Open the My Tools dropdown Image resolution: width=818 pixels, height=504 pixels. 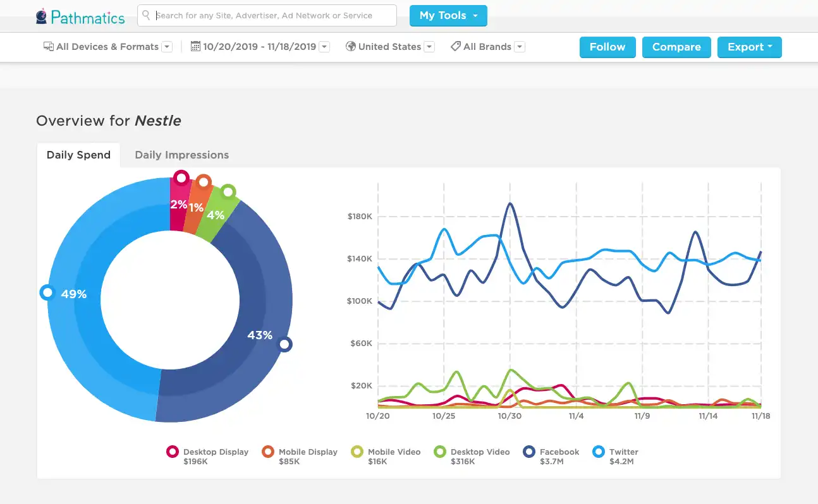click(448, 16)
